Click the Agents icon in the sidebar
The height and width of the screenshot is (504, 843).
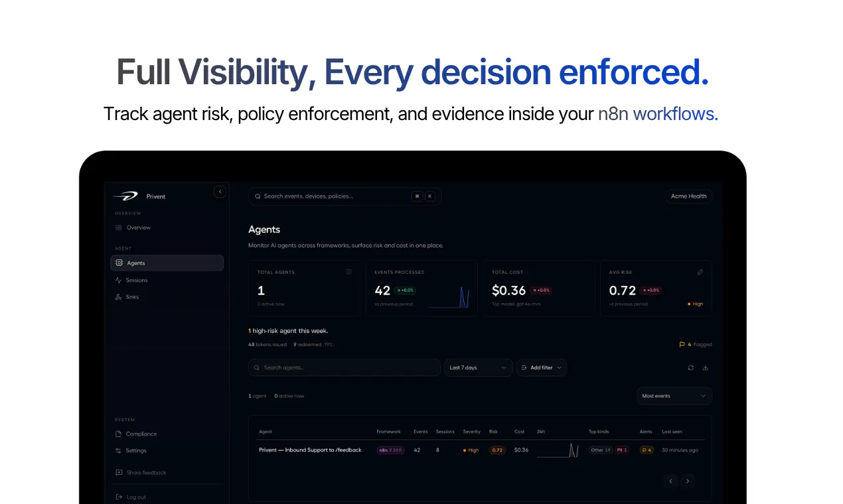click(119, 263)
